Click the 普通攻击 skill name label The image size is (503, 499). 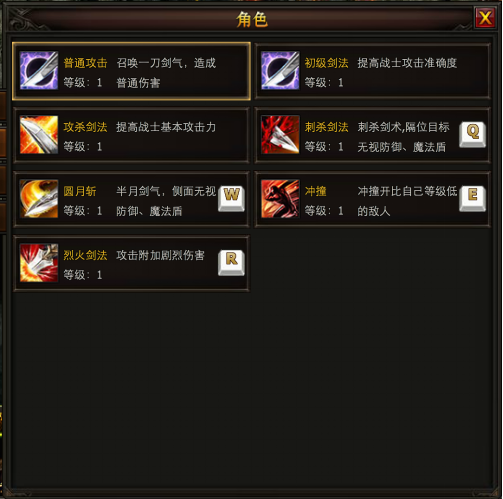tap(85, 63)
